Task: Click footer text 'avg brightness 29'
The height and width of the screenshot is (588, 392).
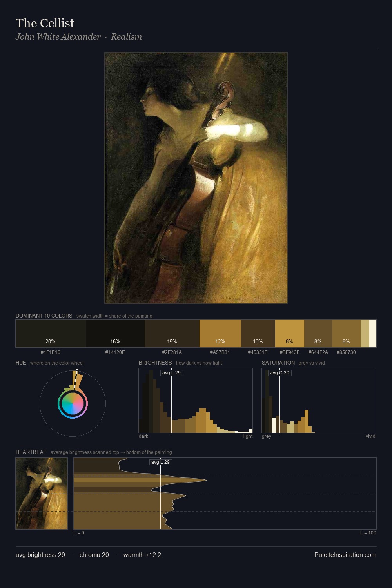Action: coord(40,555)
